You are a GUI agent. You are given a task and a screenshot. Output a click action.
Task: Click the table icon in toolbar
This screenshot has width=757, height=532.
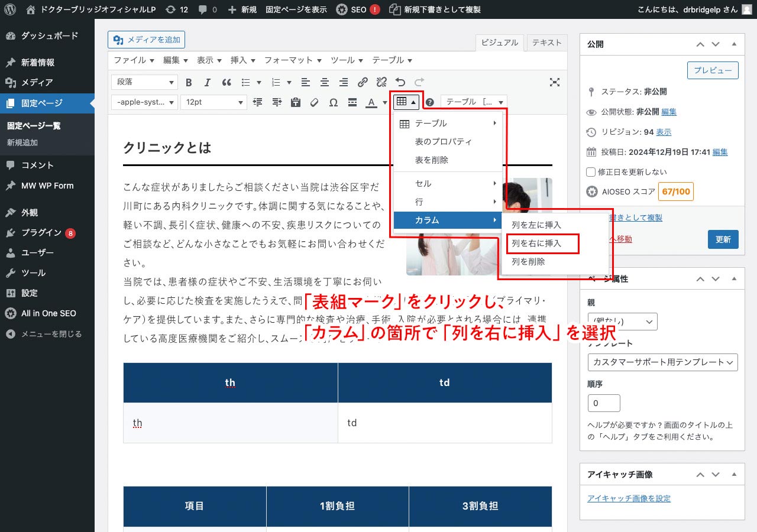click(406, 102)
